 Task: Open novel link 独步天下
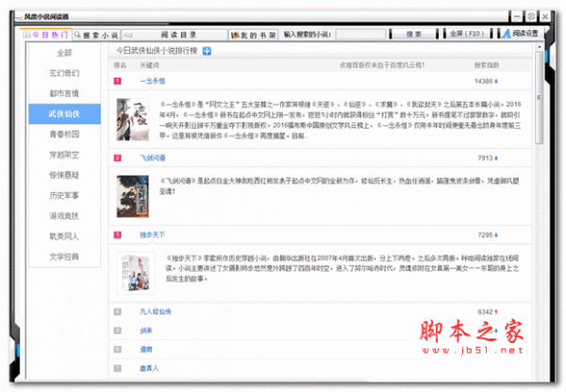tap(152, 236)
